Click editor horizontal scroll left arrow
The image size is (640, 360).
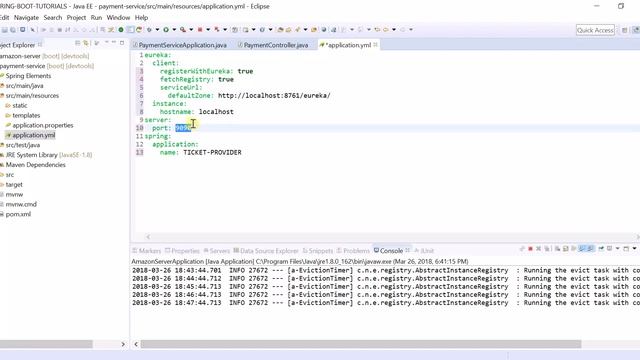(148, 237)
